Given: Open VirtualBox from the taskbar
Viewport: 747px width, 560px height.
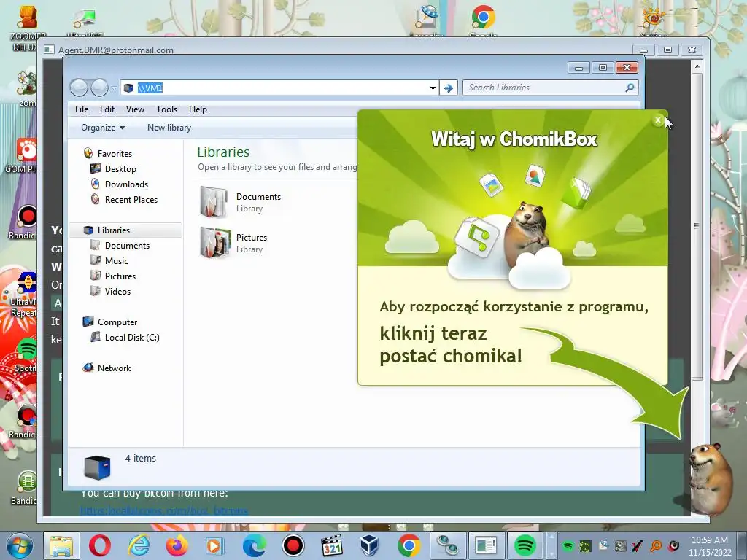Looking at the screenshot, I should click(x=370, y=545).
